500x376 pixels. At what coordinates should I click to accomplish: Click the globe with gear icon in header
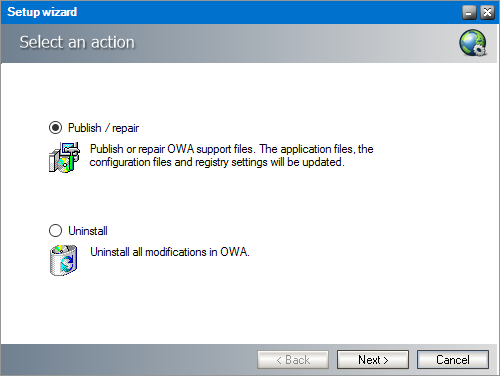(473, 43)
